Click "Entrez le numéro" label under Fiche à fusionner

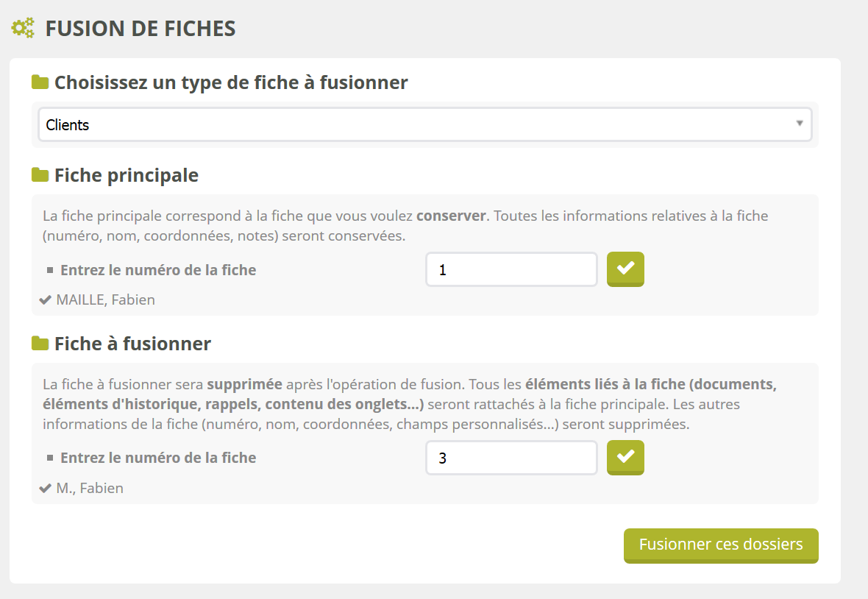158,458
